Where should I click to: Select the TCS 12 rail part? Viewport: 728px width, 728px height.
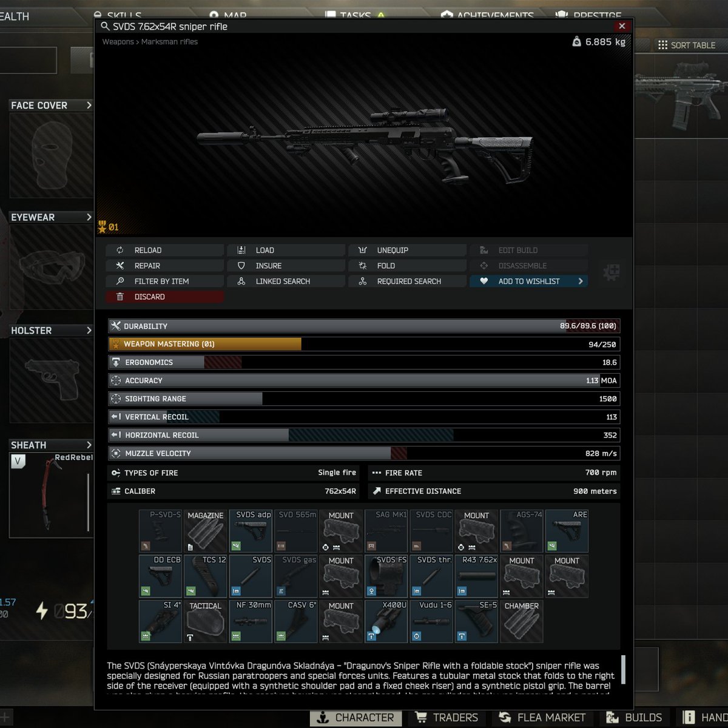[x=206, y=576]
